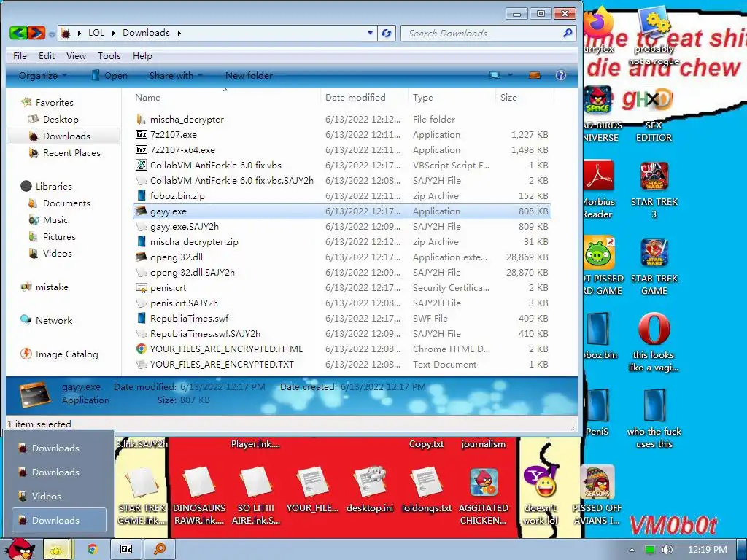The image size is (747, 560).
Task: Click the change view icon
Action: (x=495, y=75)
